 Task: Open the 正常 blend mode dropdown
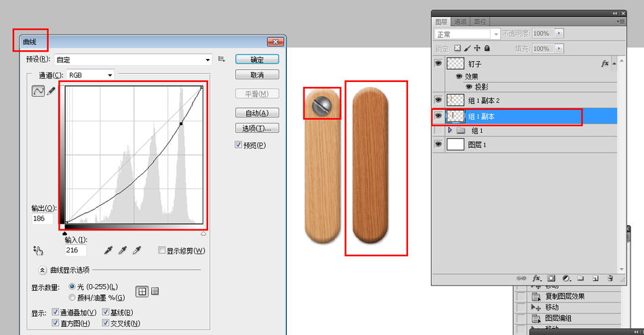(496, 34)
